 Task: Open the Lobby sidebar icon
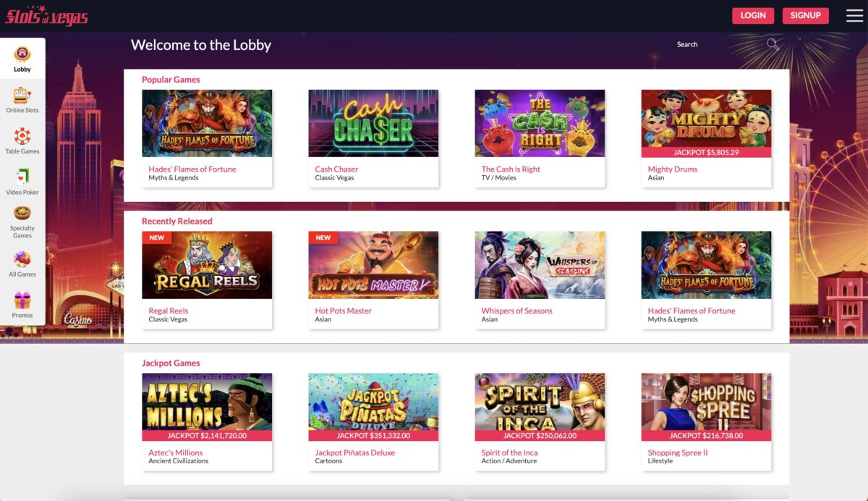coord(22,54)
